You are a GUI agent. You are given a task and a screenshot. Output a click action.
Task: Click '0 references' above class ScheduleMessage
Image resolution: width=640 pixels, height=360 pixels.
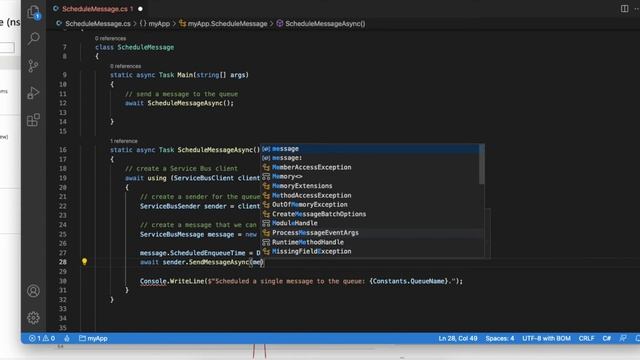pos(110,38)
